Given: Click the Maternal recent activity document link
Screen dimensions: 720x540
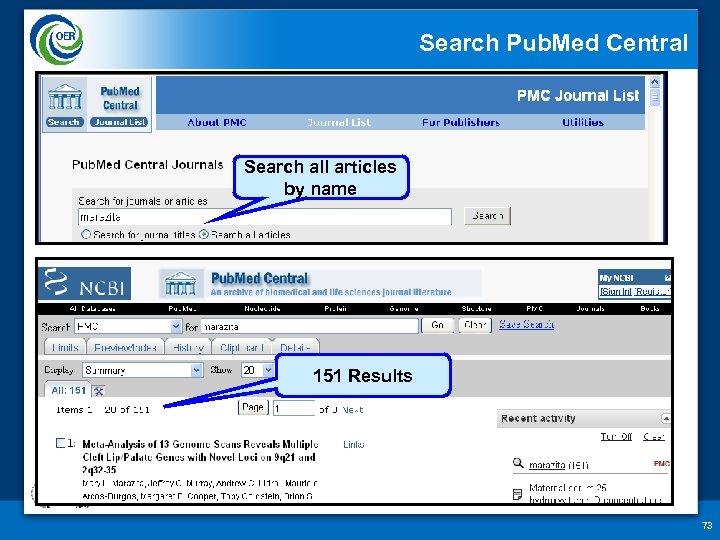Looking at the screenshot, I should 595,494.
